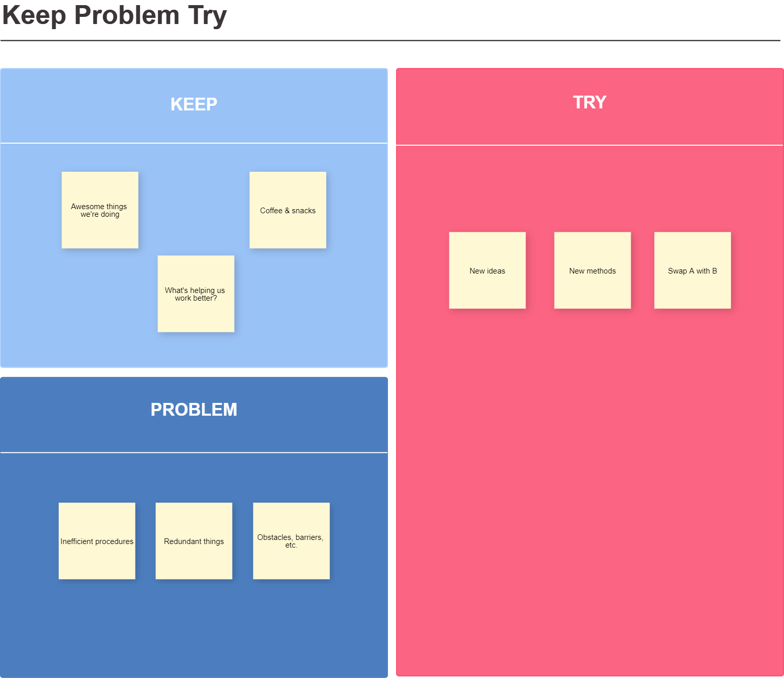Select the TRY column header text
The image size is (784, 678).
(589, 102)
